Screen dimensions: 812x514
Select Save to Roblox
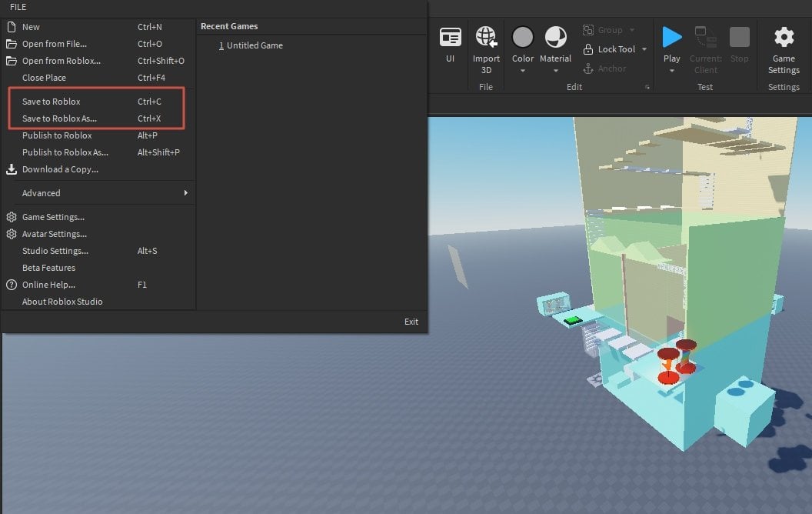pyautogui.click(x=98, y=102)
